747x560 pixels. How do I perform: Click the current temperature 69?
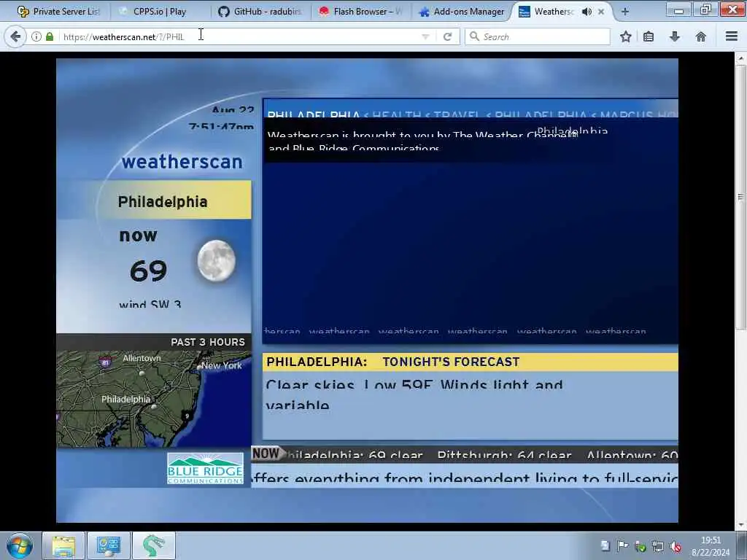[148, 271]
